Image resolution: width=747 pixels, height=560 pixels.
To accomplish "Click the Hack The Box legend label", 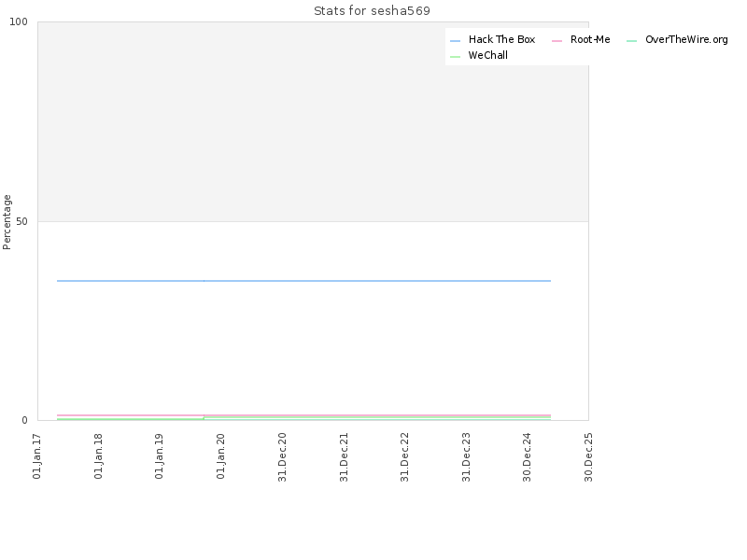I will (501, 39).
